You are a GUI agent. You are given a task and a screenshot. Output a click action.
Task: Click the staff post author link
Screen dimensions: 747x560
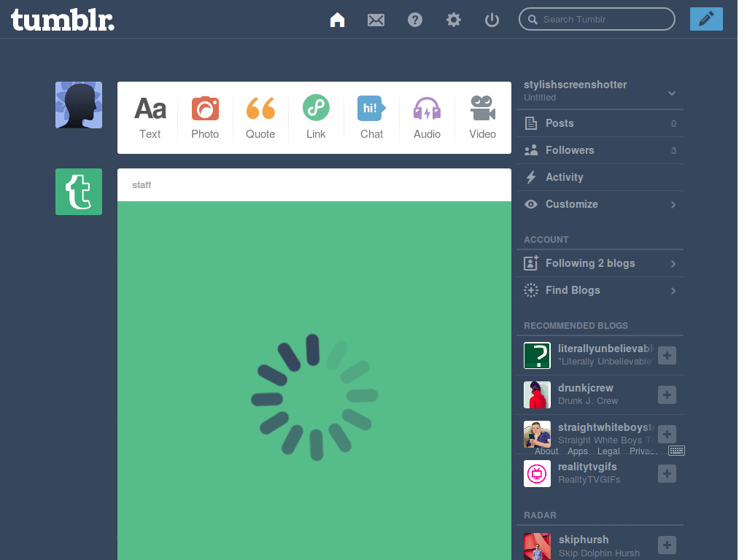click(x=142, y=184)
